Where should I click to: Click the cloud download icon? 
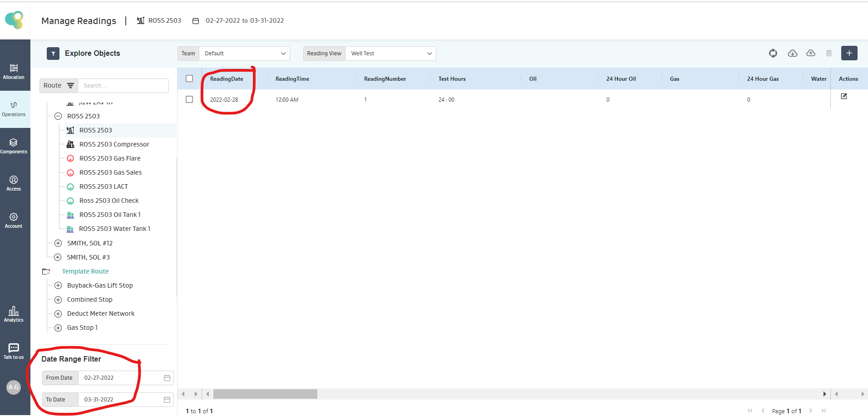pyautogui.click(x=792, y=53)
